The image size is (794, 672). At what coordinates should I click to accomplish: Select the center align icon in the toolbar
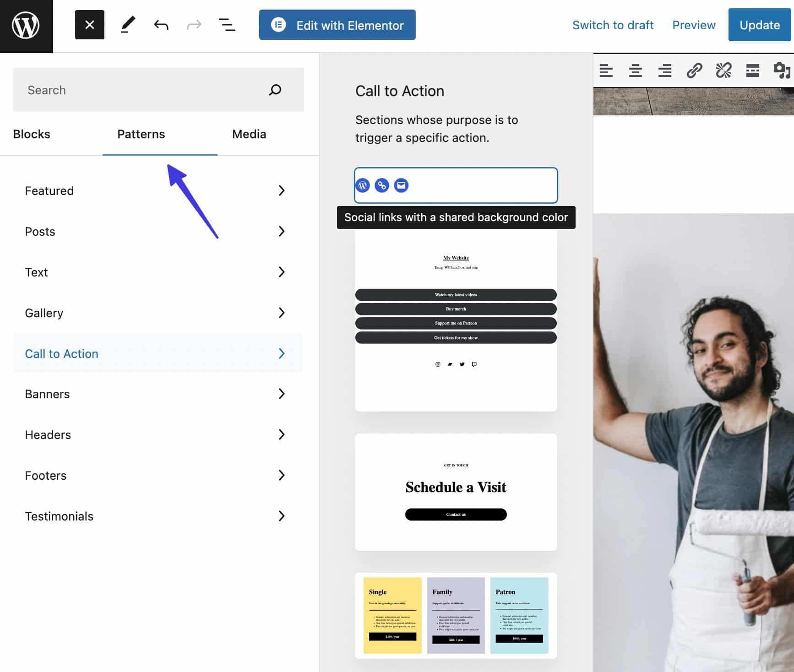(636, 71)
